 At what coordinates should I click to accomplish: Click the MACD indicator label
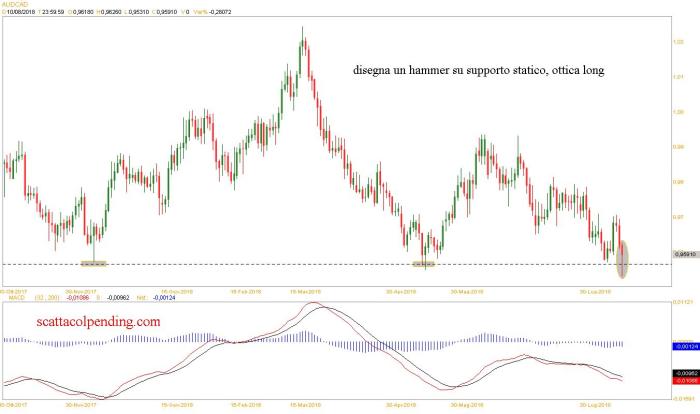pyautogui.click(x=12, y=298)
